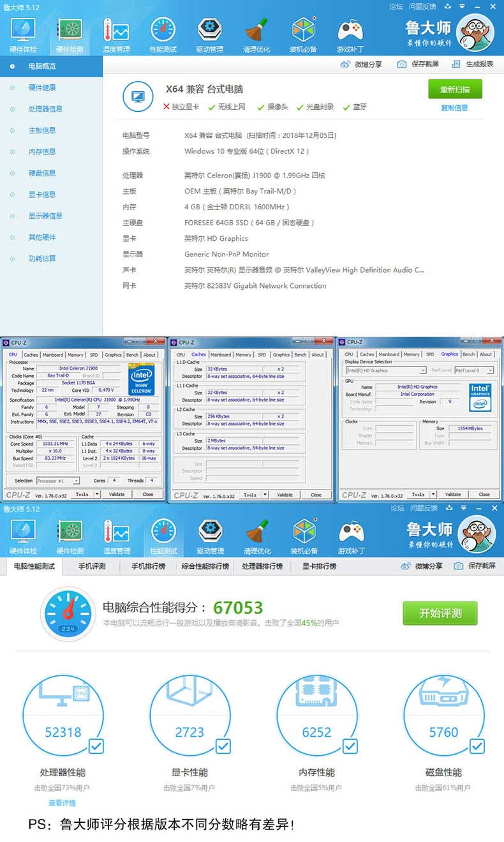Open 装机必备 in the performance score window
Image resolution: width=504 pixels, height=842 pixels.
point(304,536)
